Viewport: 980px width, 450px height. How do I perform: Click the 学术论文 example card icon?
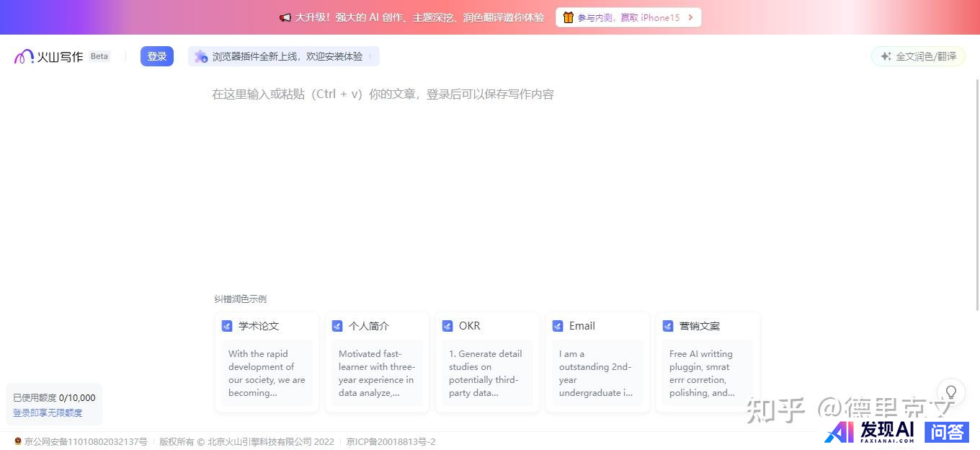point(227,326)
